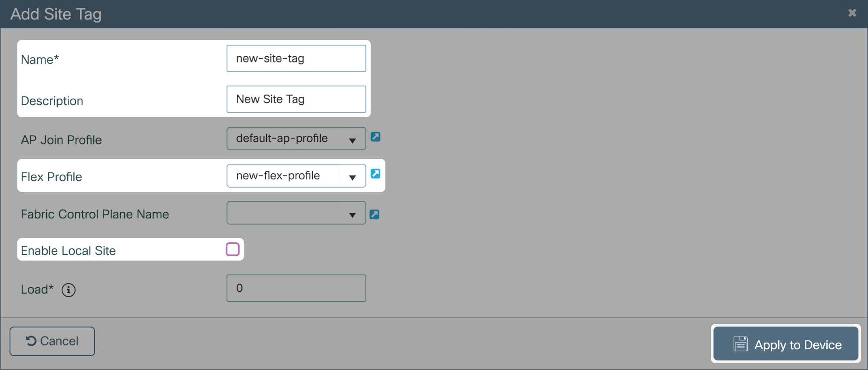Close the Add Site Tag dialog
Viewport: 868px width, 370px height.
coord(852,13)
